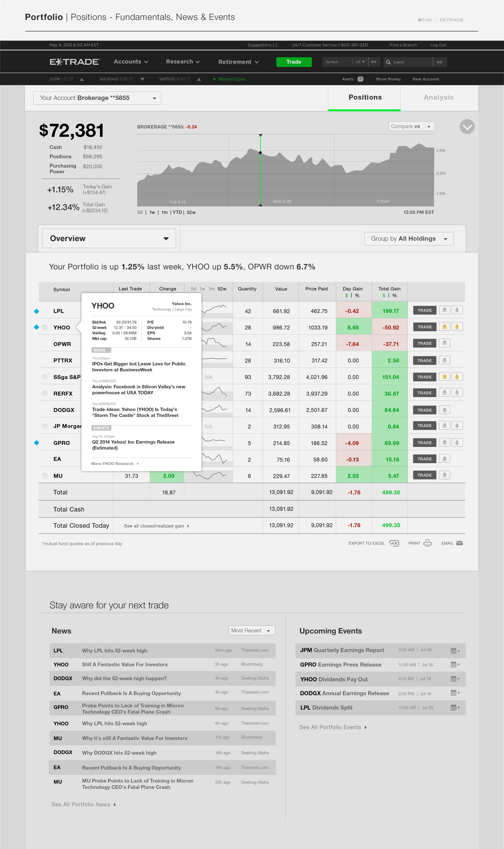The image size is (504, 849).
Task: Toggle the yellow droplet icon for SSga S&P
Action: (457, 377)
